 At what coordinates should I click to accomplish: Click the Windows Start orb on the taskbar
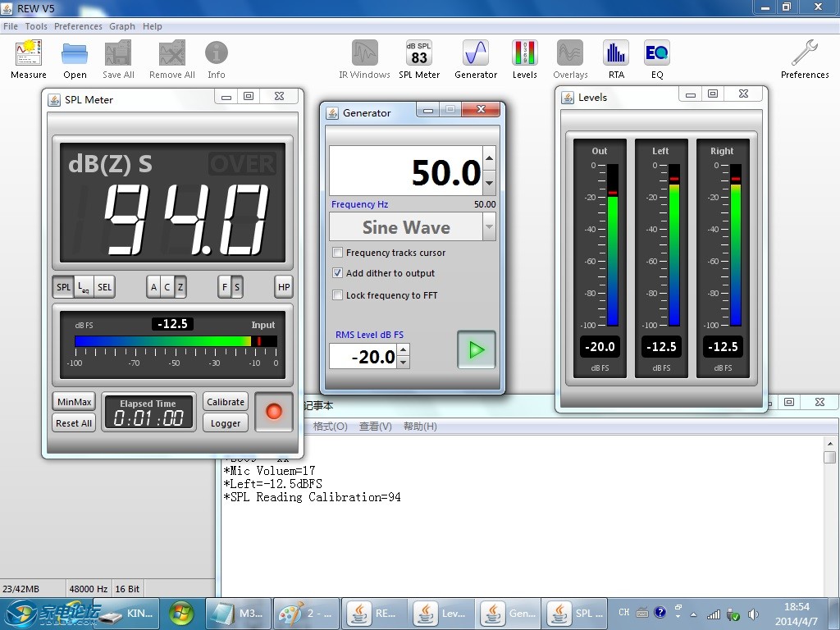pos(182,614)
